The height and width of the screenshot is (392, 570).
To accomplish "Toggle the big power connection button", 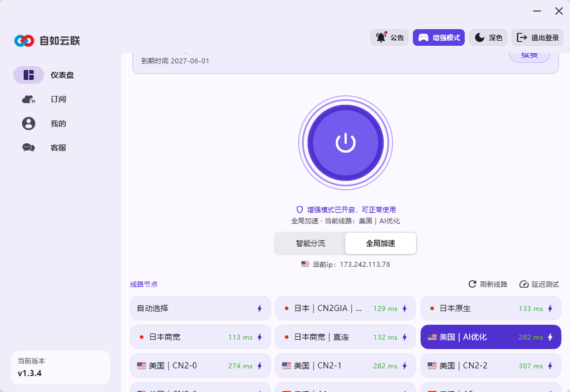I will pyautogui.click(x=345, y=143).
